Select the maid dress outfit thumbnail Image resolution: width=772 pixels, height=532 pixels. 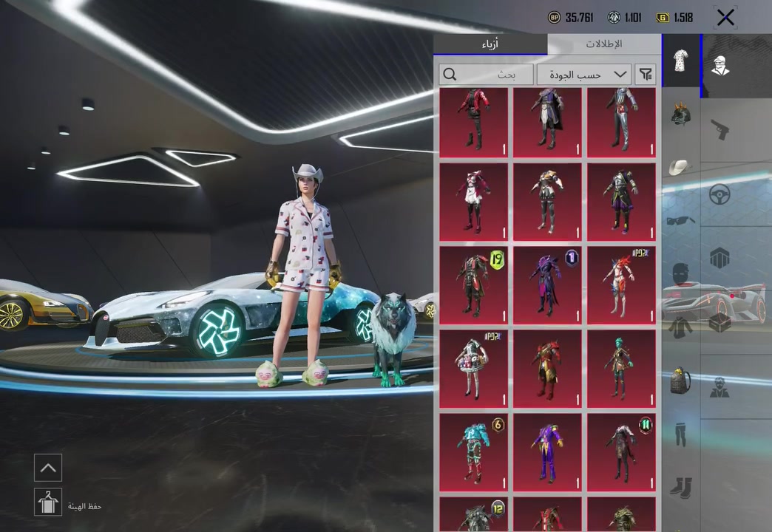[x=474, y=202]
